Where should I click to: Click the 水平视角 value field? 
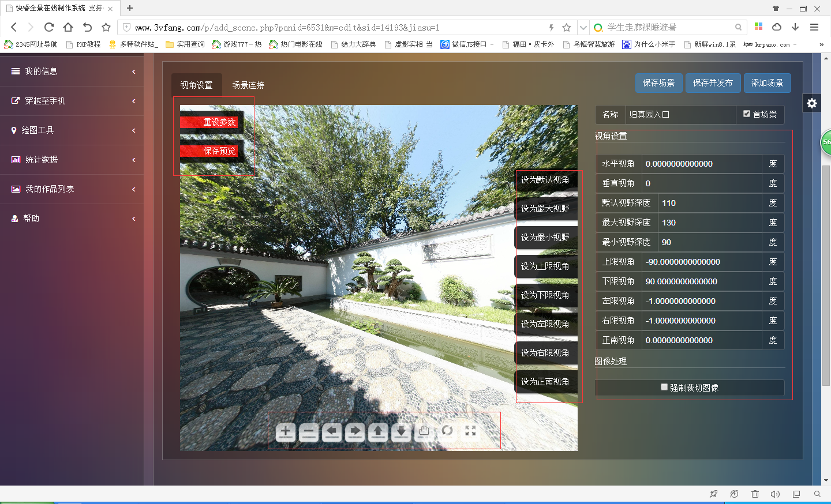click(702, 164)
